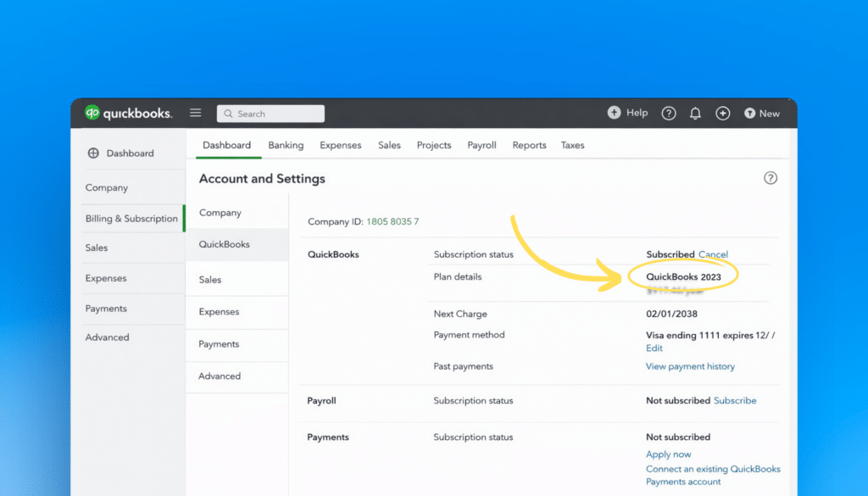868x496 pixels.
Task: Focus the Search input field
Action: (x=270, y=114)
